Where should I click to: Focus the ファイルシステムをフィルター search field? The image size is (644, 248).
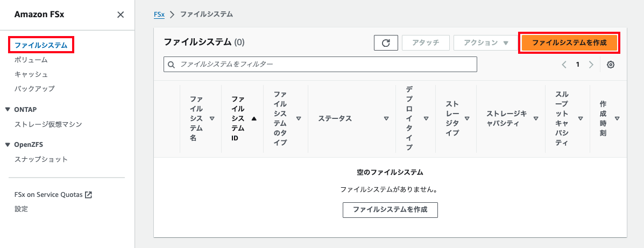tap(320, 65)
